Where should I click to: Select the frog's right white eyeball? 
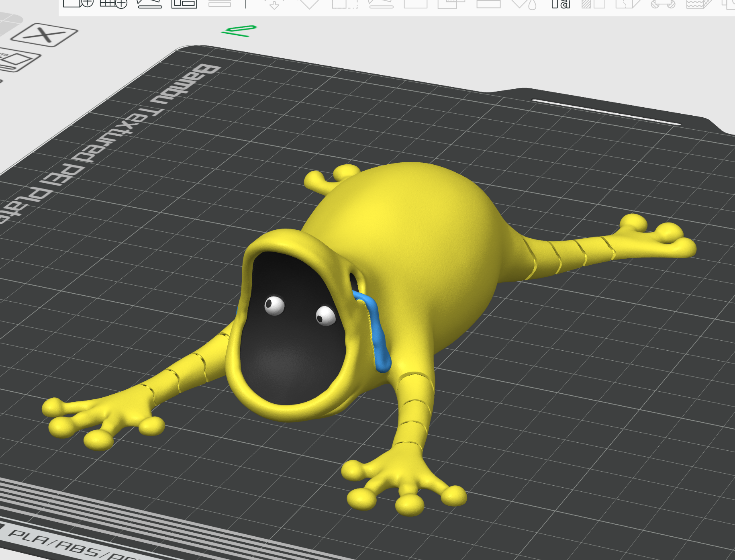(x=326, y=316)
